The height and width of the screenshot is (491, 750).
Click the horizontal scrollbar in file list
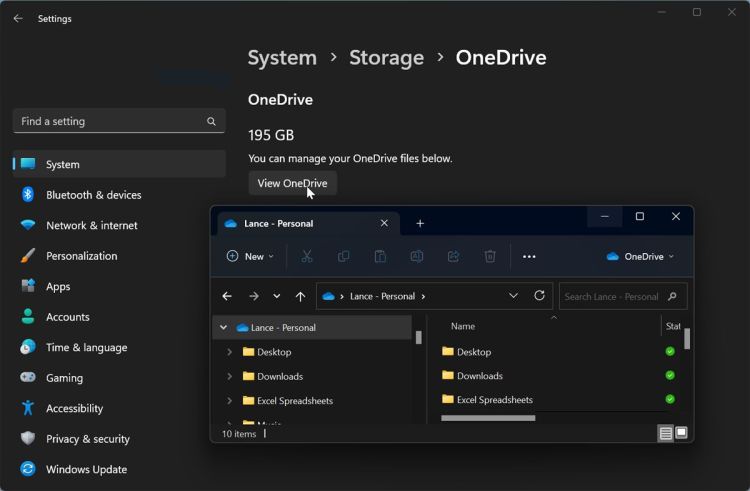488,418
